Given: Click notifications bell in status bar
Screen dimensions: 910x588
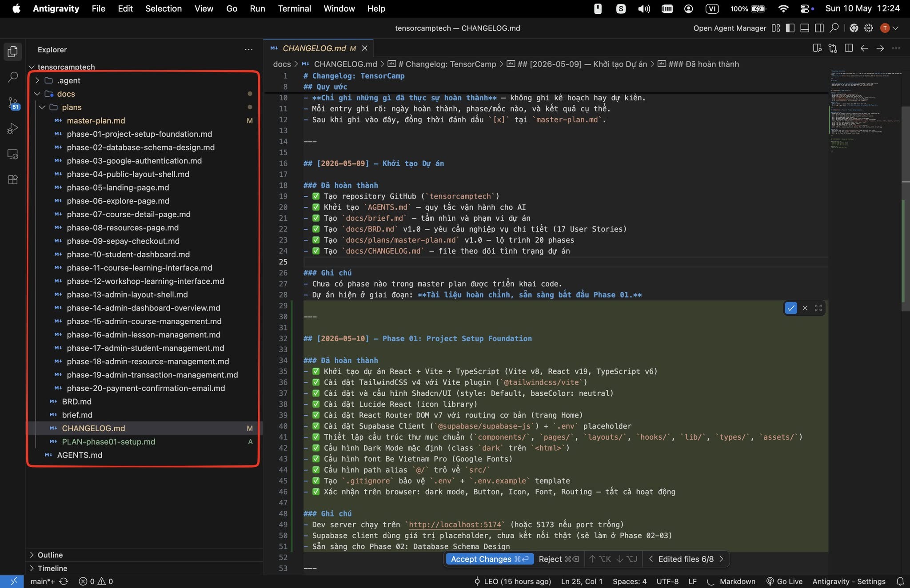Looking at the screenshot, I should pos(900,581).
